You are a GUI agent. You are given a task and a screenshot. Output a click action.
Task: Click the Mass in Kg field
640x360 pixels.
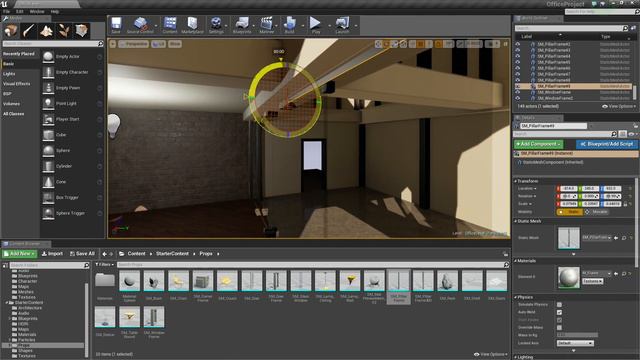click(577, 335)
